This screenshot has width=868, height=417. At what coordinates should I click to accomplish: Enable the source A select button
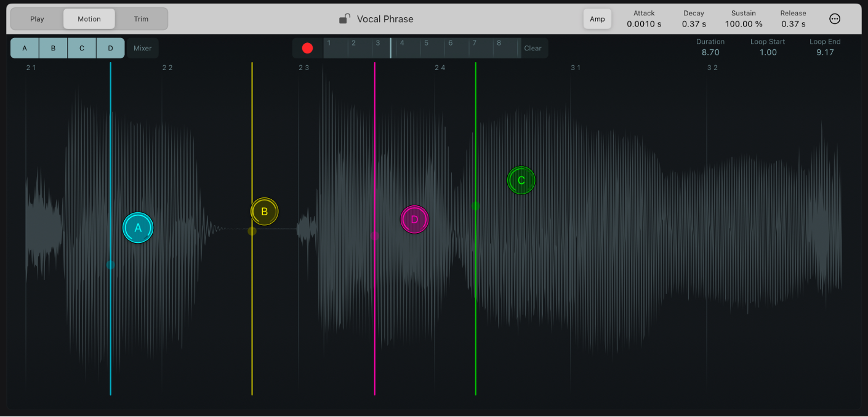click(x=24, y=47)
